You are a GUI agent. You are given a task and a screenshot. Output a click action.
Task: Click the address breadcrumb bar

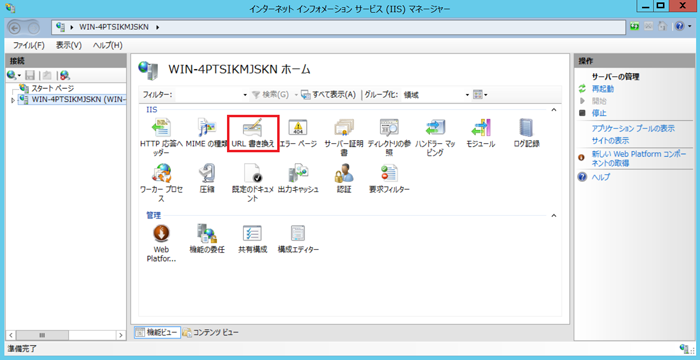338,27
